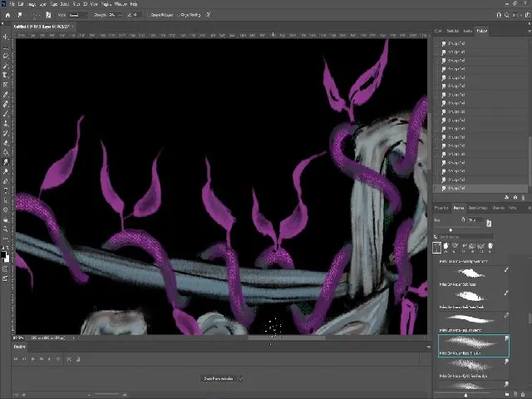The width and height of the screenshot is (532, 399).
Task: Adjust brush thumbnail zoom slider at panel bottom
Action: [x=465, y=395]
